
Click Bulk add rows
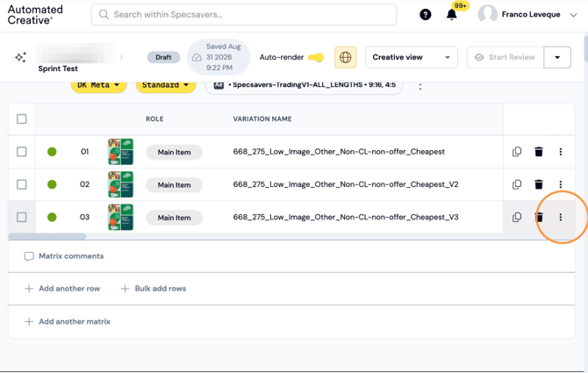click(x=154, y=289)
